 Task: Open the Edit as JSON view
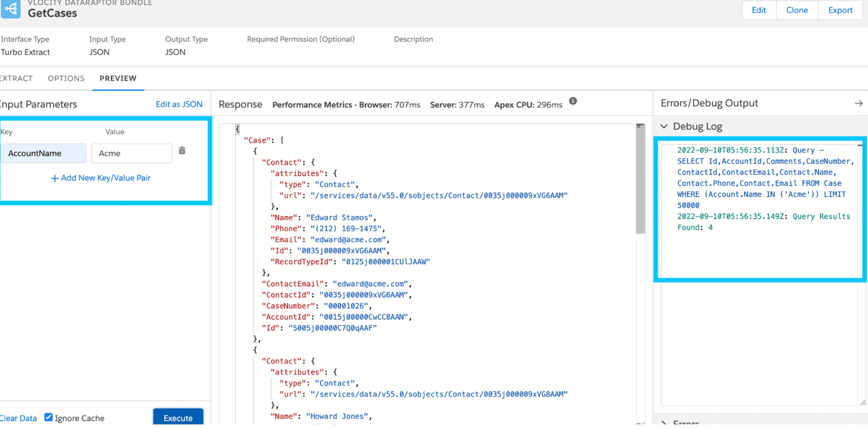(x=179, y=104)
